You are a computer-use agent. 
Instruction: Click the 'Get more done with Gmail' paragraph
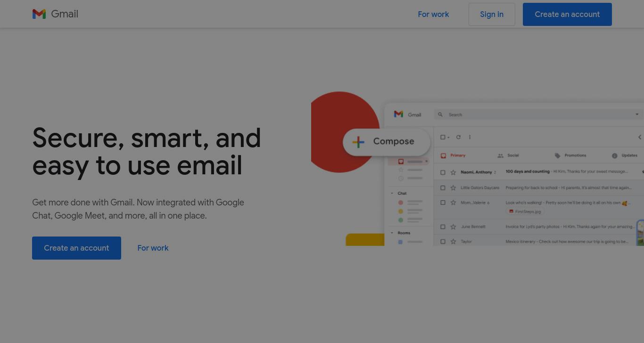point(138,209)
